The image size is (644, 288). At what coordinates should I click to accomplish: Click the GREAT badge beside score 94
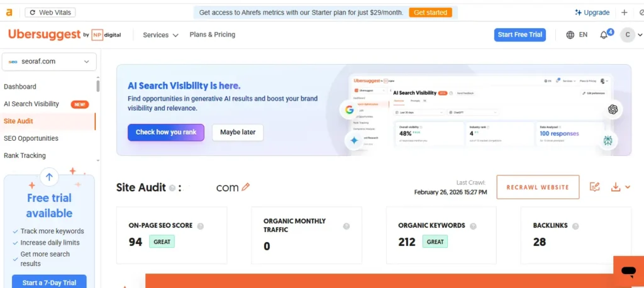(x=162, y=241)
